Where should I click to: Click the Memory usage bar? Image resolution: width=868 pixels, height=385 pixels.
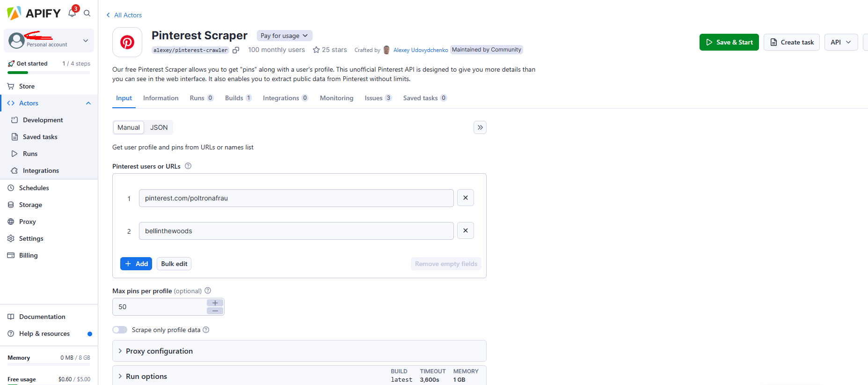point(49,364)
